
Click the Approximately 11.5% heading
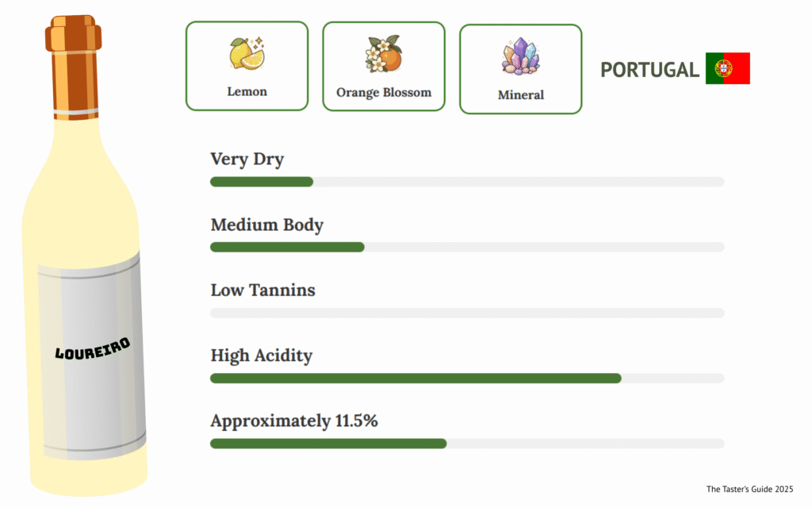point(293,421)
